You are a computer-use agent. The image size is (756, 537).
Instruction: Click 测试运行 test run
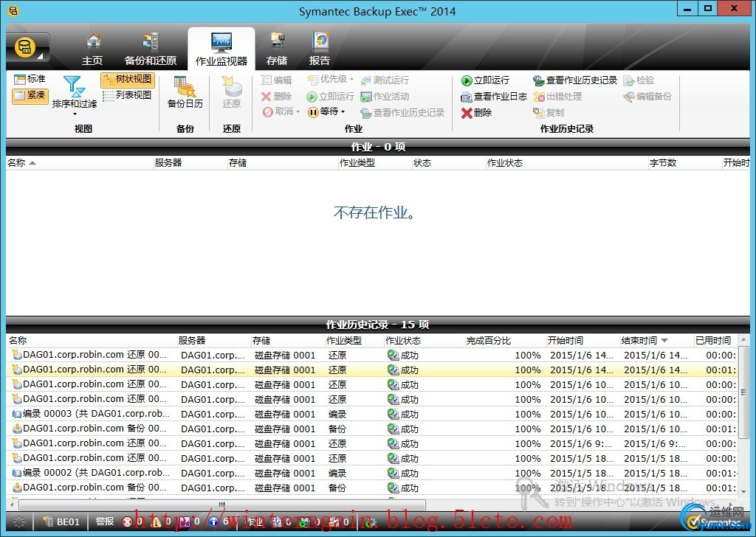click(385, 80)
